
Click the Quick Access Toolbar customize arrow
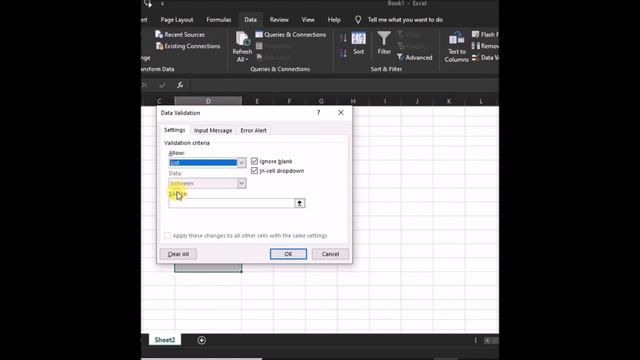(x=162, y=4)
